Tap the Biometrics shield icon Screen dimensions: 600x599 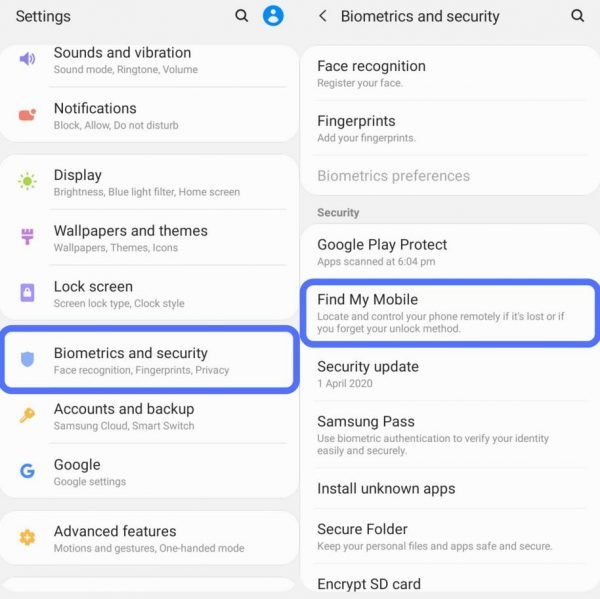[x=27, y=359]
